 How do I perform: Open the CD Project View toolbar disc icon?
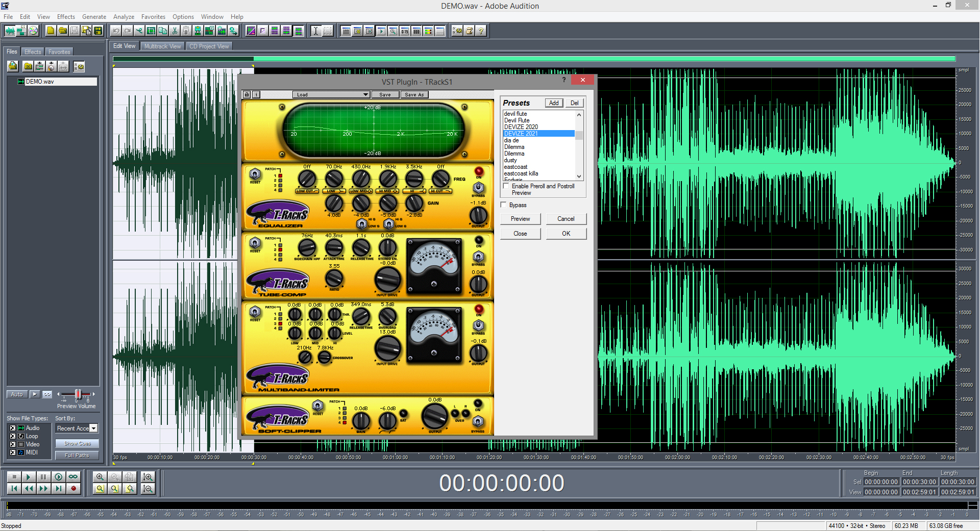[x=33, y=31]
